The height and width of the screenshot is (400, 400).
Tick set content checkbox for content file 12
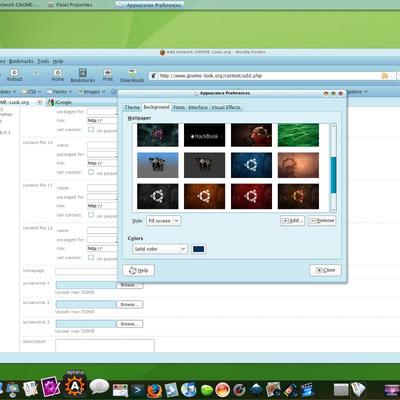click(91, 257)
